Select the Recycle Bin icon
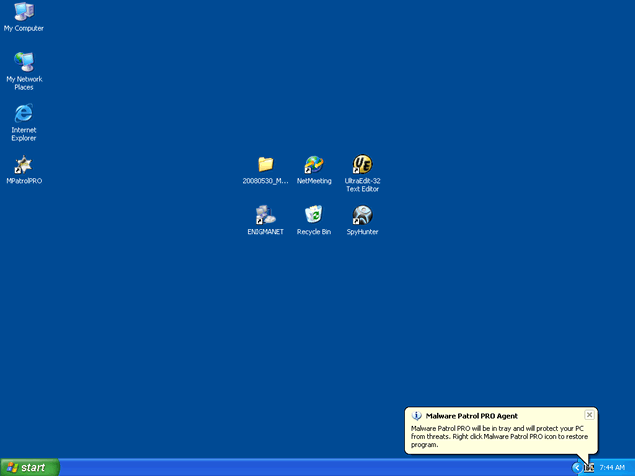 314,215
